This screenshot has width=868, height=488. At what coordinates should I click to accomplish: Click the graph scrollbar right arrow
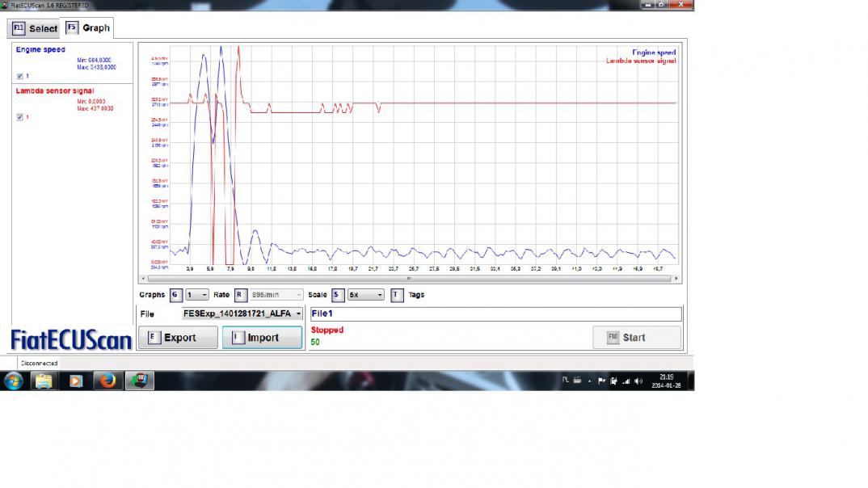(x=676, y=279)
